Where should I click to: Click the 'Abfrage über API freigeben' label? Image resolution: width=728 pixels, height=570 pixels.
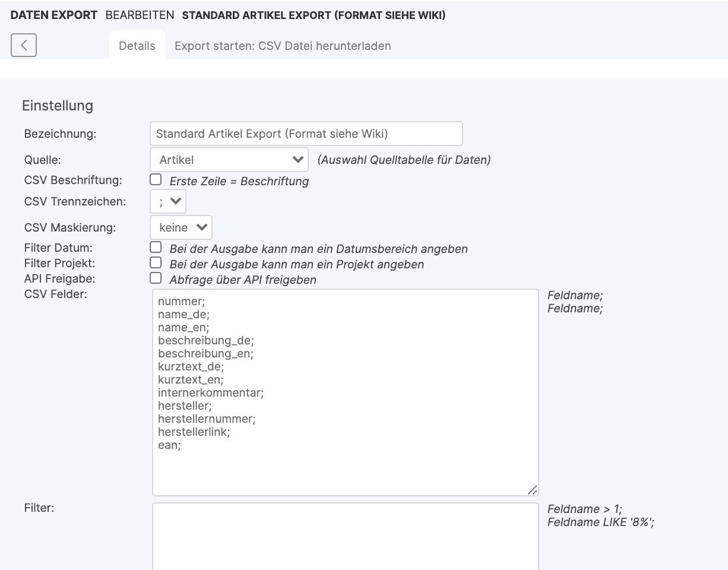(x=243, y=280)
